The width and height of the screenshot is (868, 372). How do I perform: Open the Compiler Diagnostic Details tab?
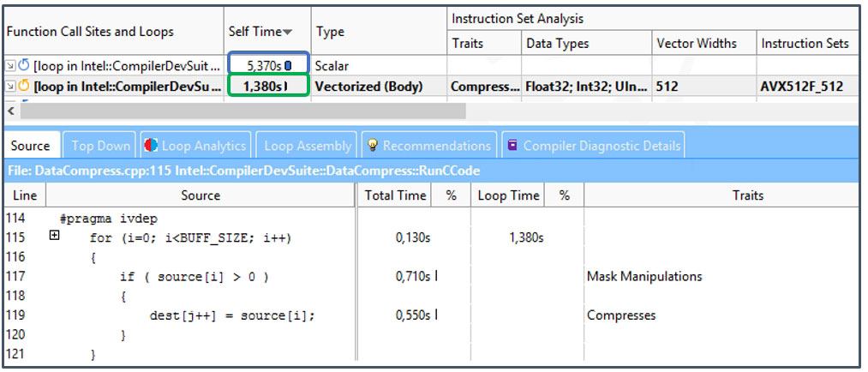click(x=593, y=146)
